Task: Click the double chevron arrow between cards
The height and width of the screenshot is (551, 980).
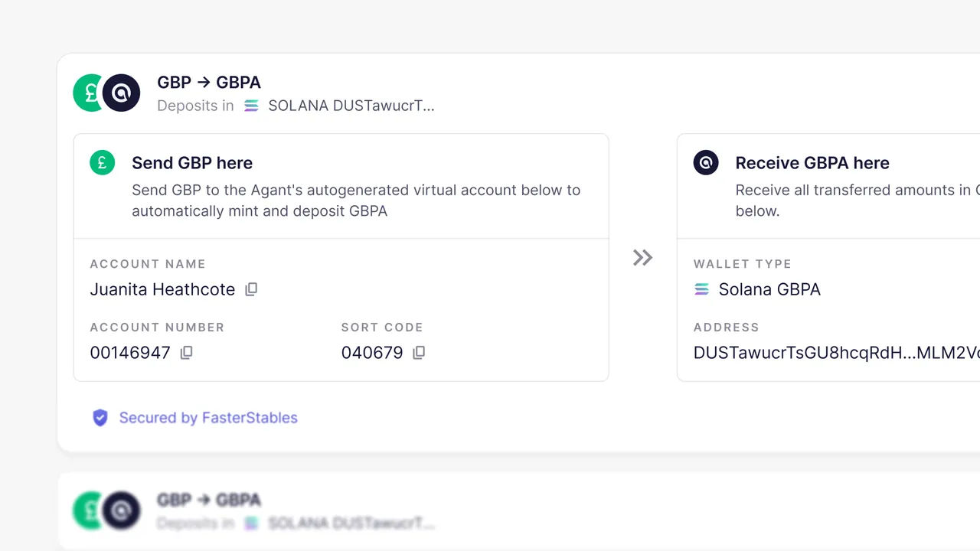Action: pyautogui.click(x=642, y=258)
